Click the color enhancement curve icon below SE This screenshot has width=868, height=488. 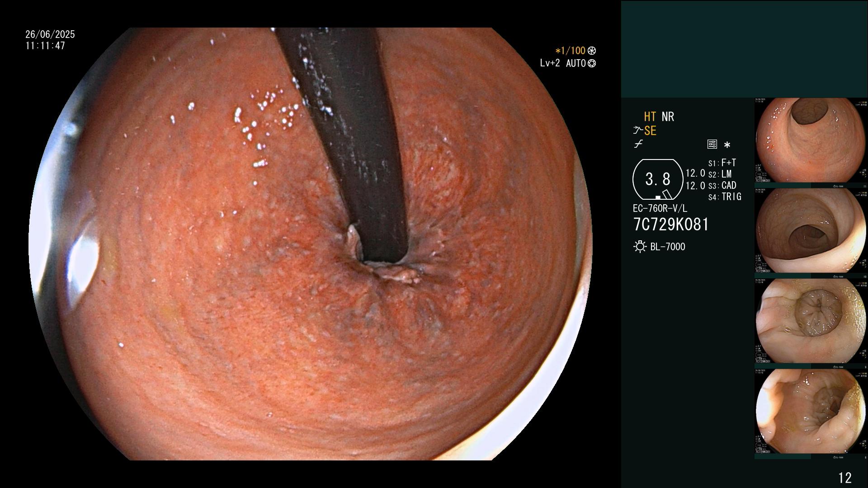pos(638,145)
